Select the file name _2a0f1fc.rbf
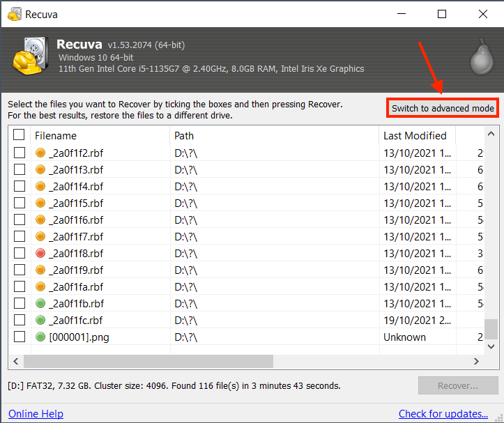This screenshot has height=423, width=504. pos(75,320)
